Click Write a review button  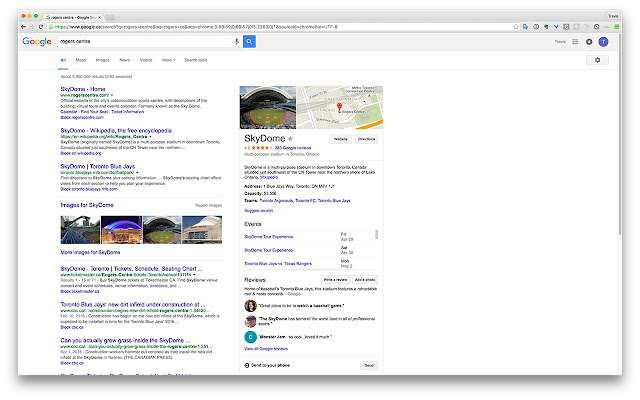[x=335, y=280]
